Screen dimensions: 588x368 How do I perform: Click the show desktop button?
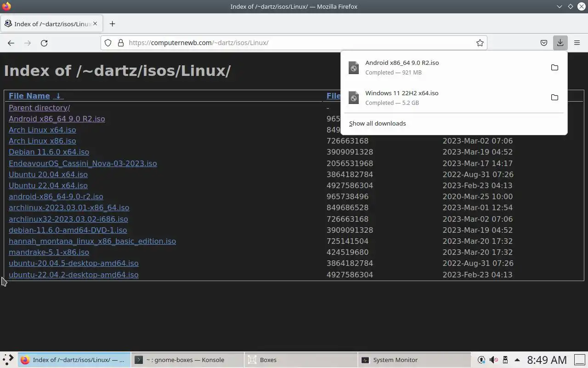579,360
